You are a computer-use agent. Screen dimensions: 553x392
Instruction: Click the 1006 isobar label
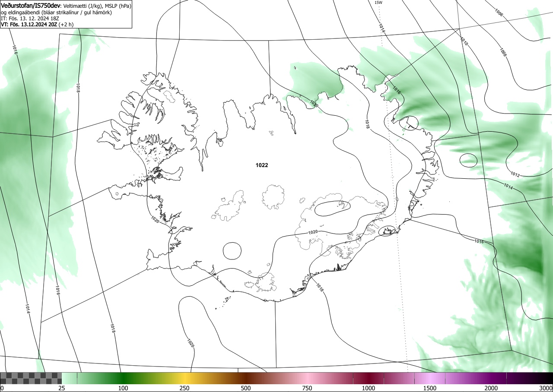(499, 13)
